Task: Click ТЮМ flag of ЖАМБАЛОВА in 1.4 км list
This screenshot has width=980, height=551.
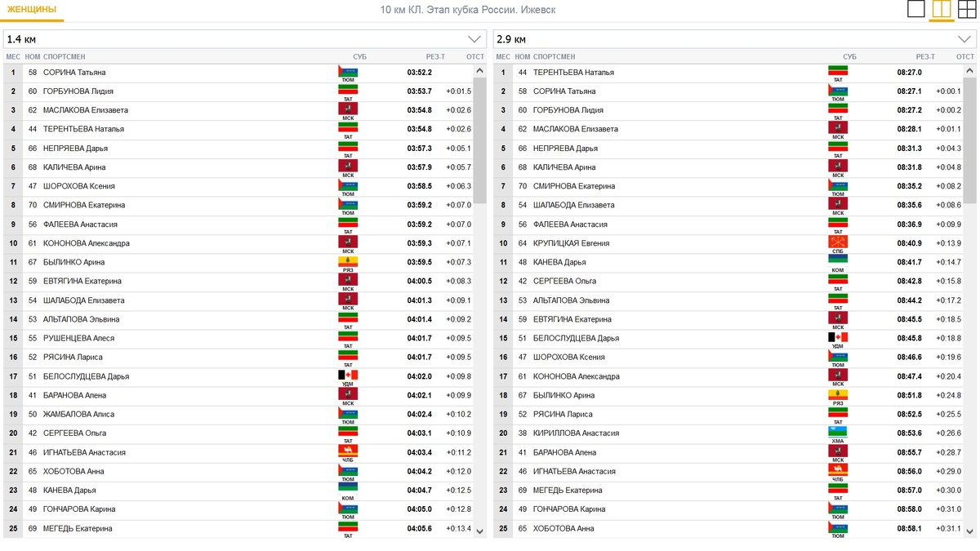Action: click(348, 413)
